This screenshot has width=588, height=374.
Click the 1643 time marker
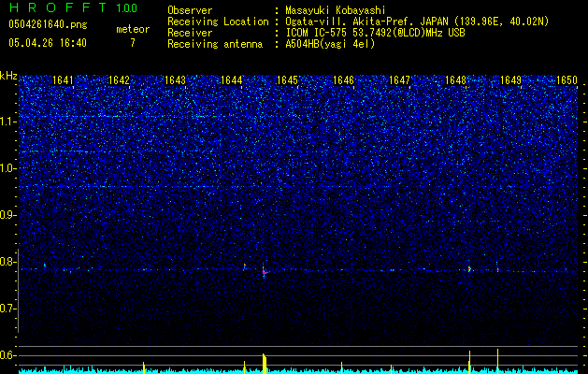coord(175,80)
